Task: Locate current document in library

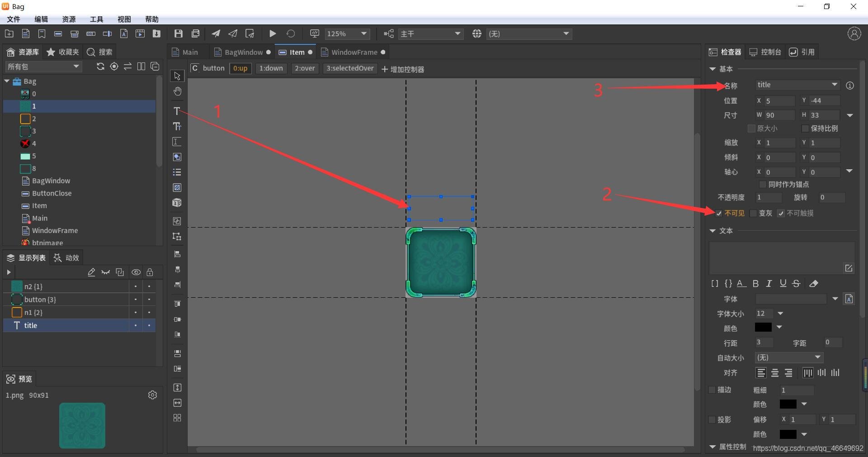Action: pyautogui.click(x=114, y=67)
